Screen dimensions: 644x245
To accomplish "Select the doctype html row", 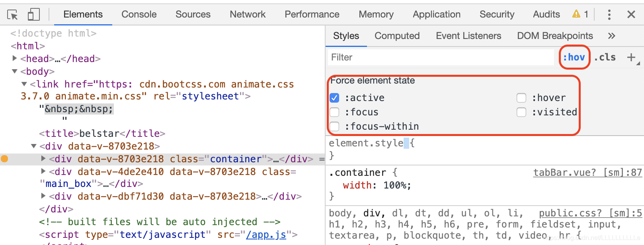I will 53,33.
